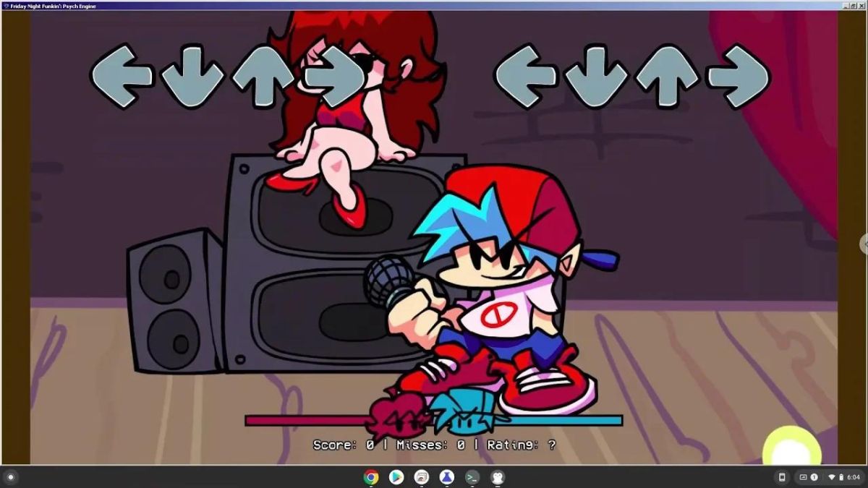Image resolution: width=868 pixels, height=488 pixels.
Task: Click the player's left arrow receptor
Action: pyautogui.click(x=526, y=76)
